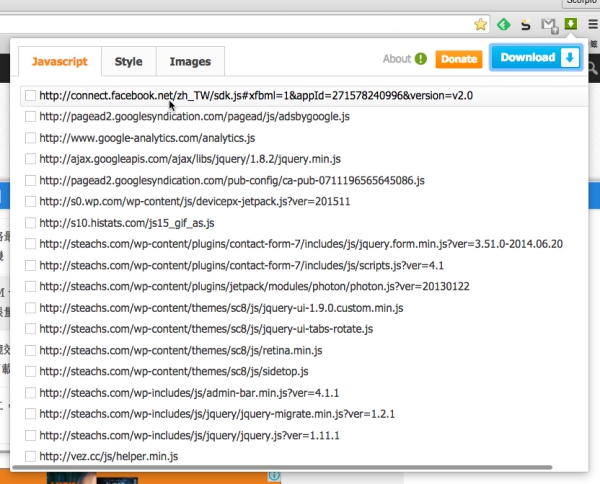The width and height of the screenshot is (600, 484).
Task: Check the connect.facebook.net sdk.js checkbox
Action: [30, 95]
